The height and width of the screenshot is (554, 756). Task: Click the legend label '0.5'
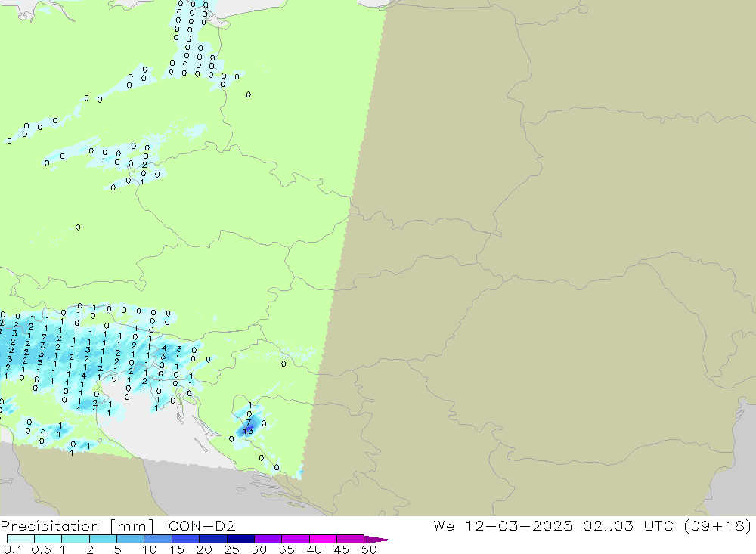coord(41,549)
